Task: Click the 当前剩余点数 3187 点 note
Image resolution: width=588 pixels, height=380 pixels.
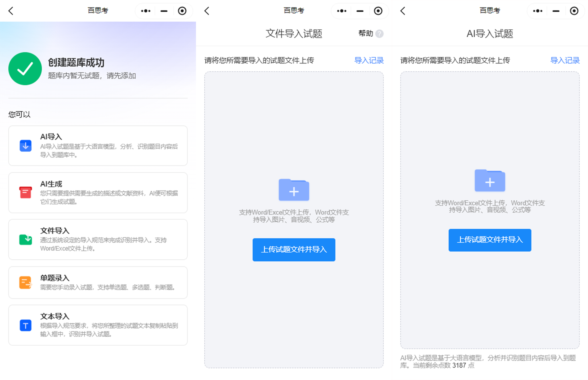Action: [443, 366]
